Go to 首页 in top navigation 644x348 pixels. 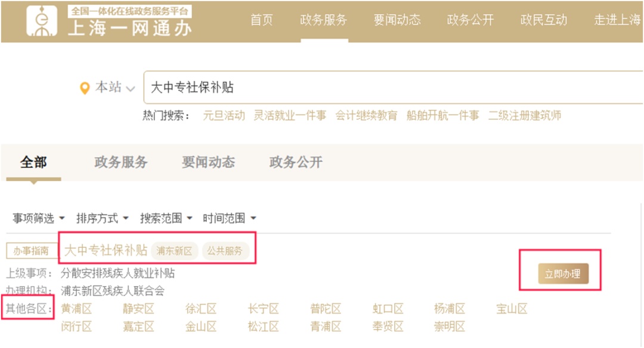tap(261, 20)
